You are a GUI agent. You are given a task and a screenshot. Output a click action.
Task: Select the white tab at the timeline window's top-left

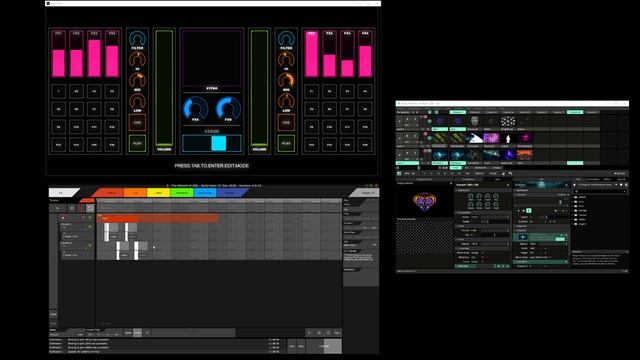tap(62, 193)
